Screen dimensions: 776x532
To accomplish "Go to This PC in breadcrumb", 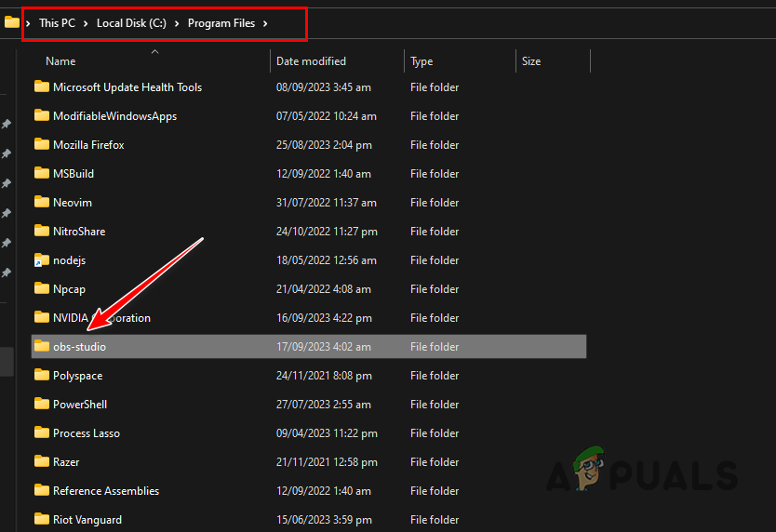I will (57, 22).
